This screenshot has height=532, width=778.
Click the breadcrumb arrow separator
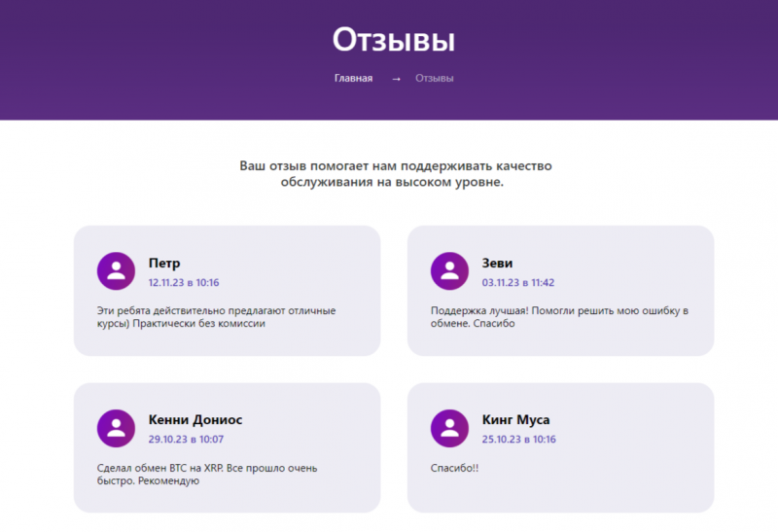396,79
